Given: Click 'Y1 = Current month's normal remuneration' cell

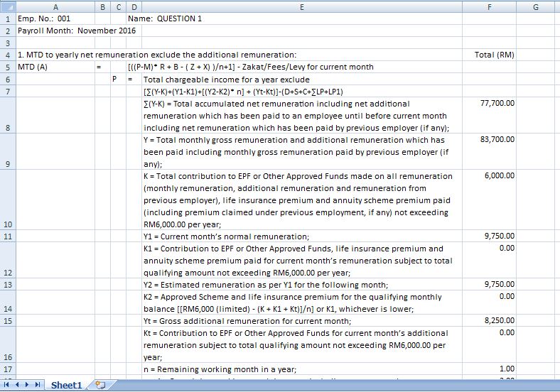Looking at the screenshot, I should coord(302,236).
